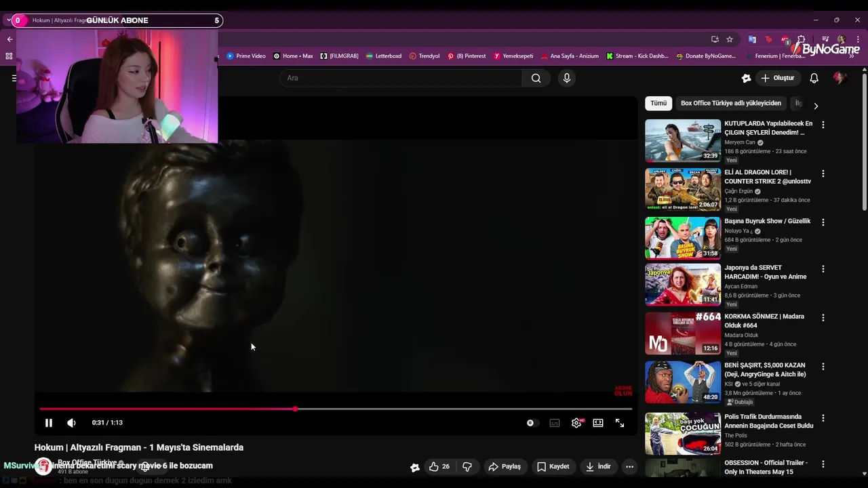Open Trendyol bookmark
This screenshot has width=868, height=488.
click(425, 56)
